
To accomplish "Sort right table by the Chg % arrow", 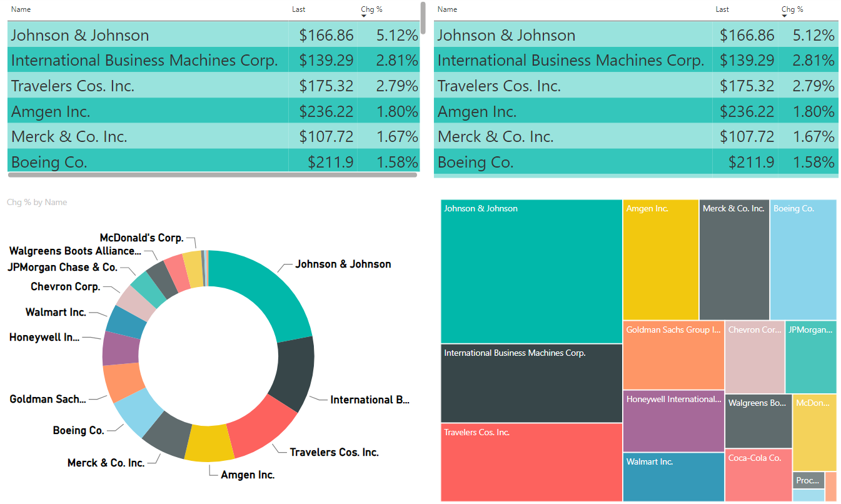I will tap(785, 16).
